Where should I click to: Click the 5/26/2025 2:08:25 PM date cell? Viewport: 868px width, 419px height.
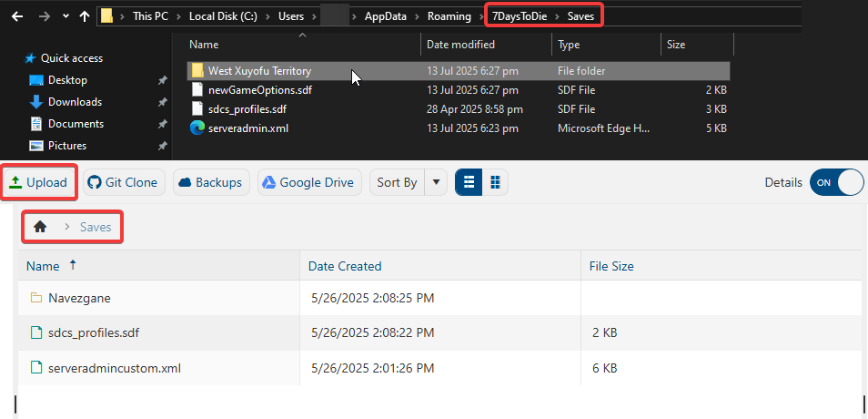372,298
